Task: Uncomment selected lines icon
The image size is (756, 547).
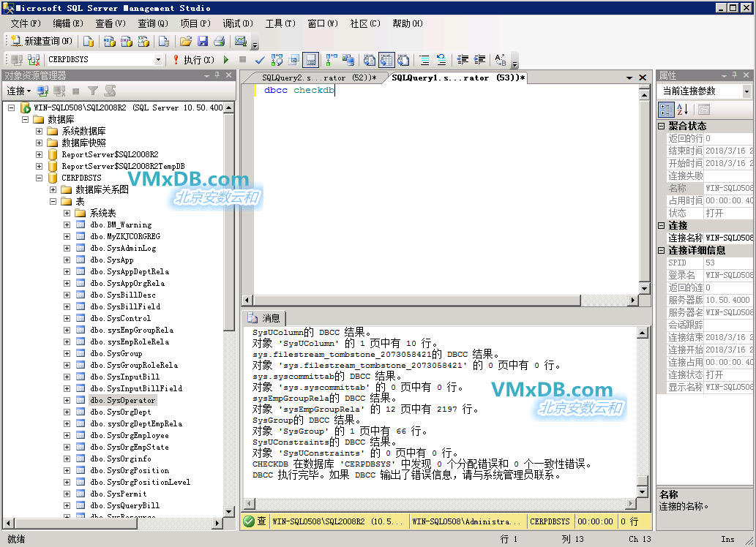Action: 441,60
